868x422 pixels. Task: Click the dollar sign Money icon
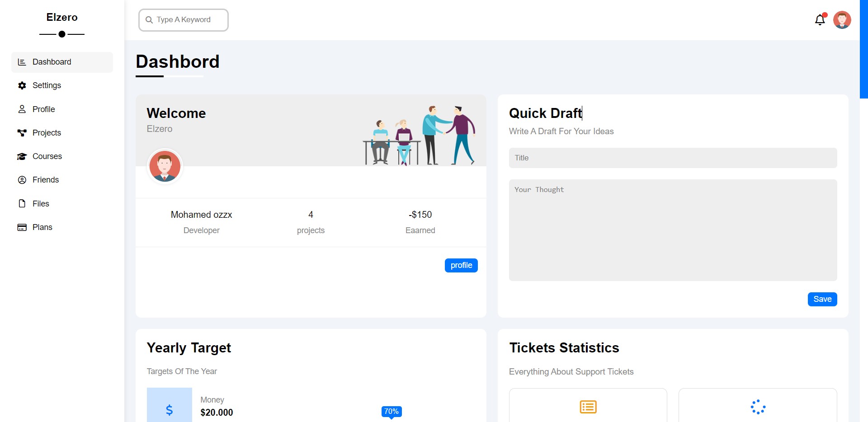(x=169, y=409)
